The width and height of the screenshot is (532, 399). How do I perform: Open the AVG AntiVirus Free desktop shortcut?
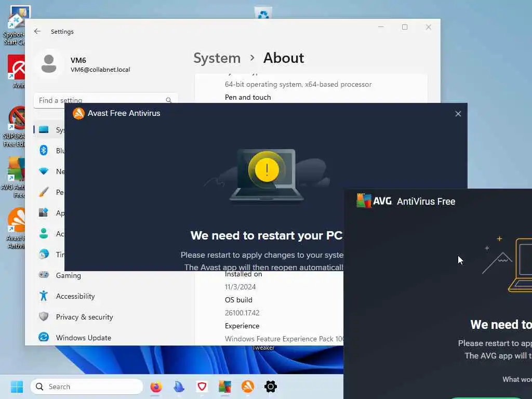coord(14,177)
